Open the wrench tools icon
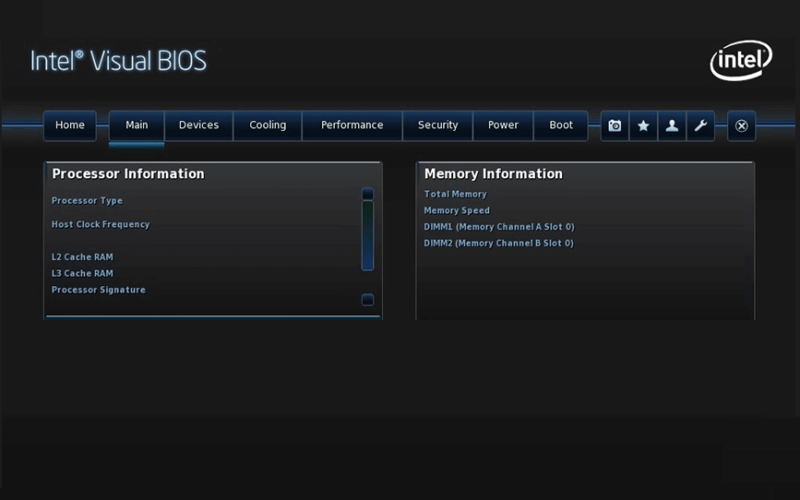This screenshot has width=800, height=500. tap(701, 126)
